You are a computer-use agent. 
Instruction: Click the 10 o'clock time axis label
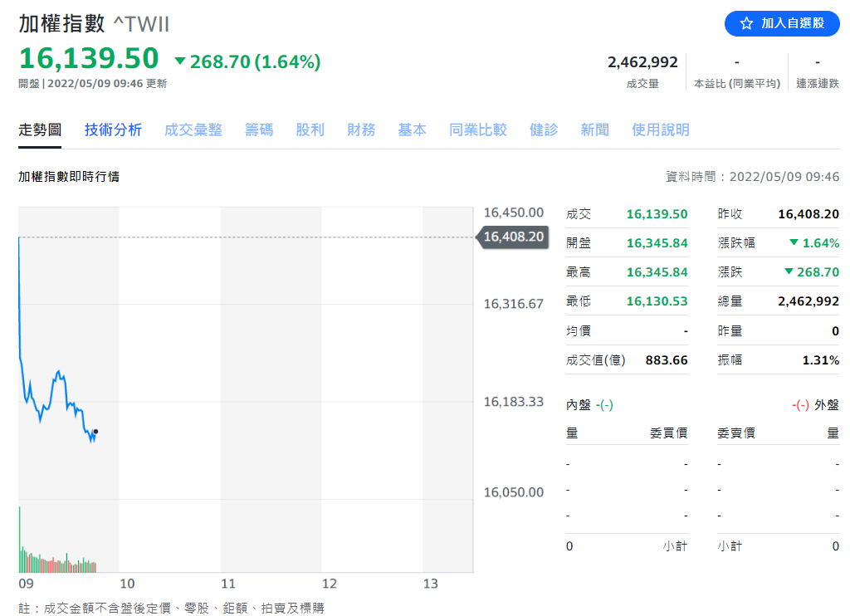127,584
